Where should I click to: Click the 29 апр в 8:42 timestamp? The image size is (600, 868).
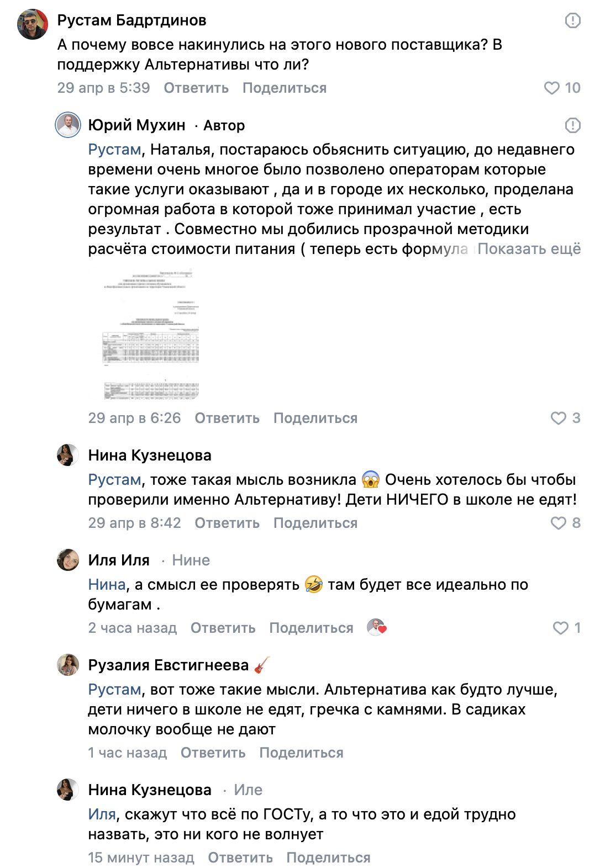click(134, 523)
